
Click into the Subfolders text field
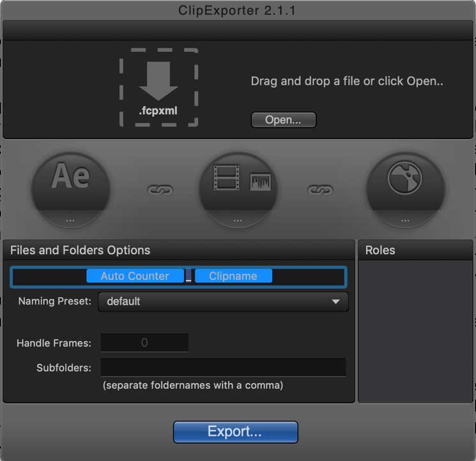223,367
